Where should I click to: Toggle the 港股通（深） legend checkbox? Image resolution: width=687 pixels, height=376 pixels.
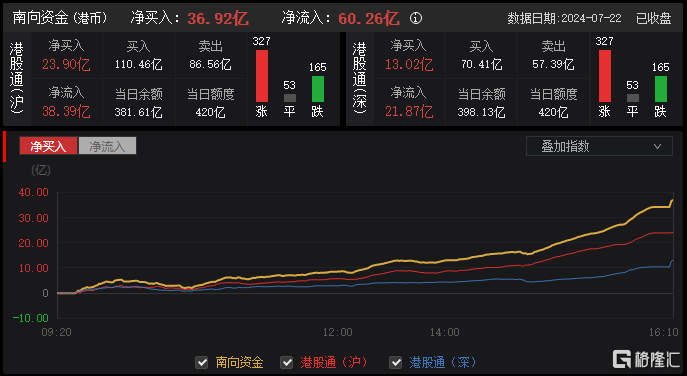coord(396,362)
